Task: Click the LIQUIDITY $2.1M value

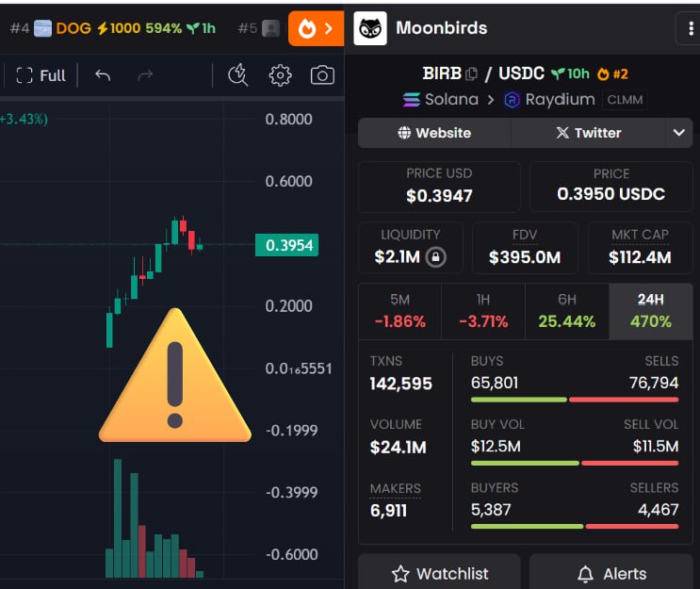Action: tap(398, 256)
